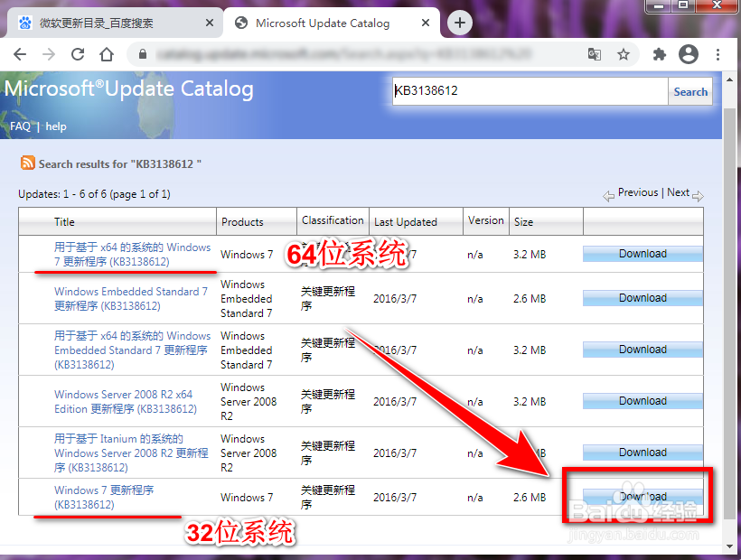The height and width of the screenshot is (560, 741).
Task: Navigate back using the browser back arrow
Action: 20,55
